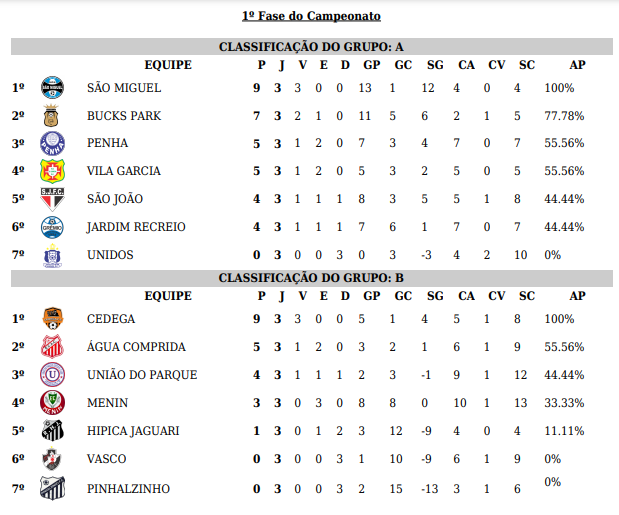Click the Classificação do Grupo: A header
This screenshot has height=515, width=619.
[x=311, y=47]
